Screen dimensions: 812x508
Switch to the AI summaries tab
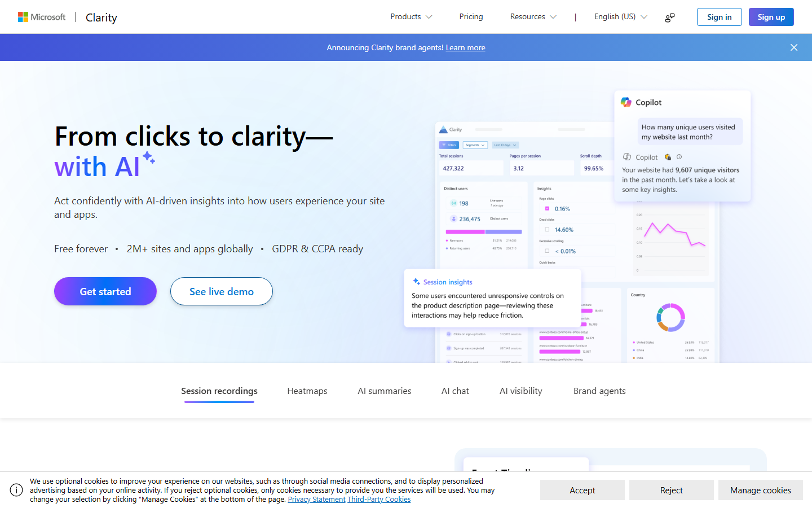pos(385,391)
